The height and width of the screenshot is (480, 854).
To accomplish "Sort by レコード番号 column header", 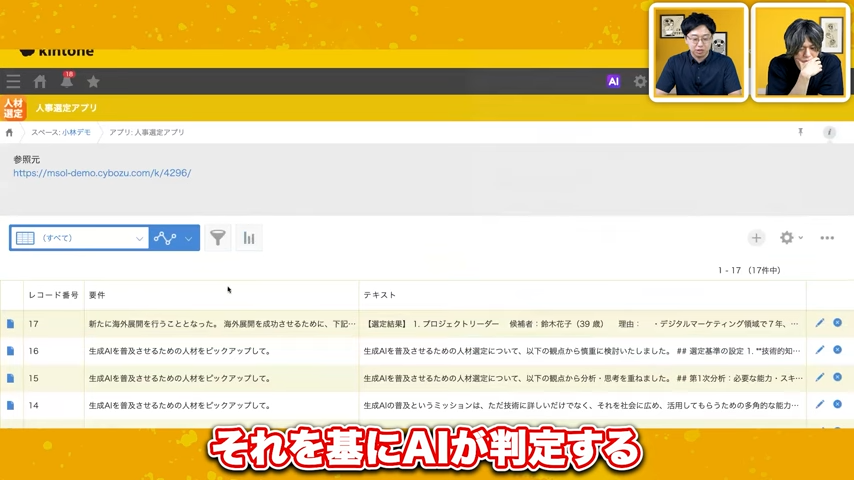I will [x=53, y=295].
